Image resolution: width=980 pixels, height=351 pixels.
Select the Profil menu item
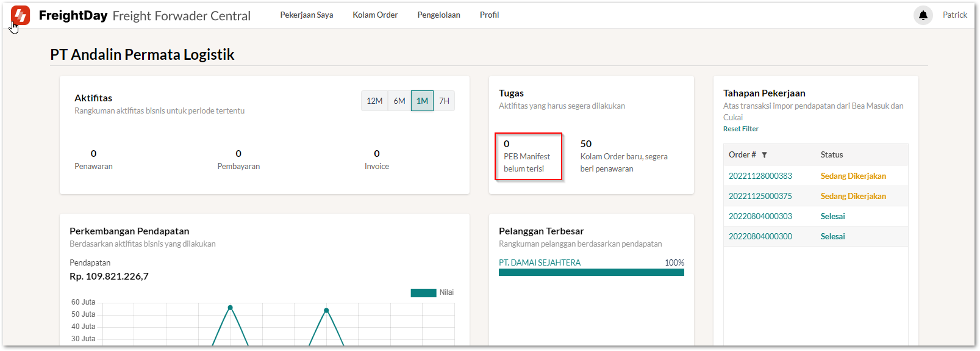point(489,15)
